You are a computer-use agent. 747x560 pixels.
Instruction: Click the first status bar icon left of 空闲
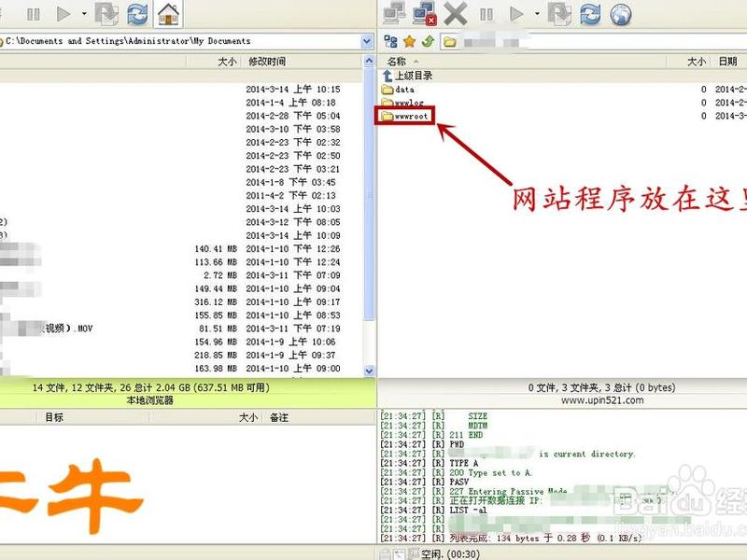[x=385, y=554]
